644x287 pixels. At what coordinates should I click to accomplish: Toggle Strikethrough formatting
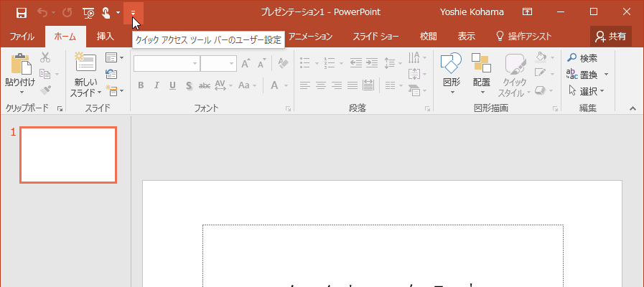tap(205, 85)
